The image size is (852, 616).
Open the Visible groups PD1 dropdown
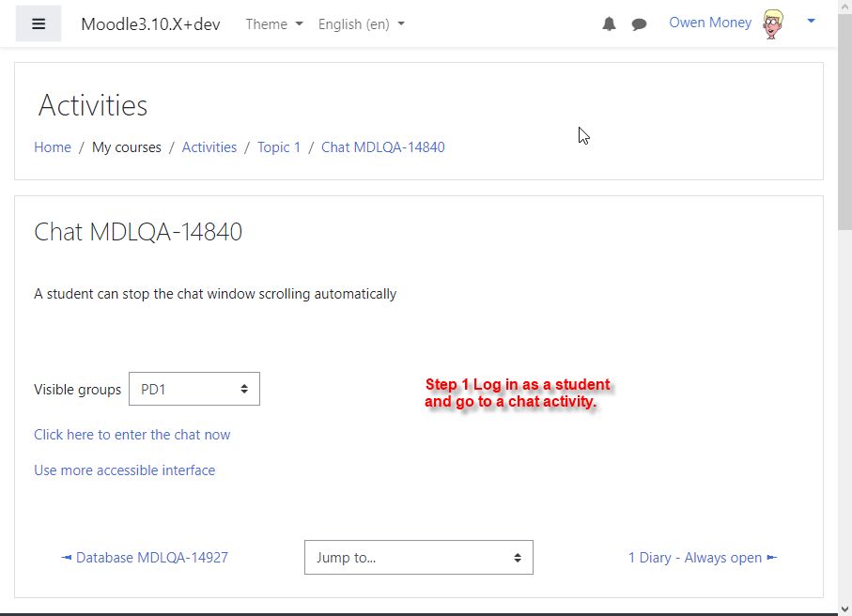pyautogui.click(x=194, y=389)
